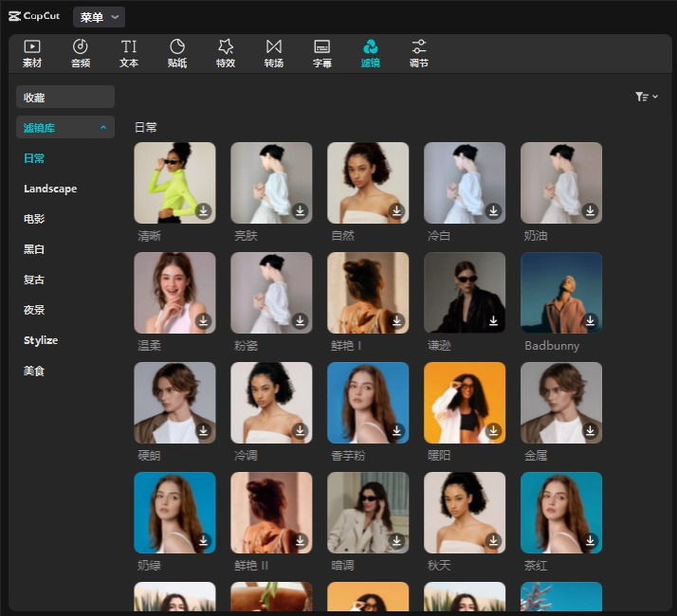Select the 滤镜 filters tab

pyautogui.click(x=371, y=54)
